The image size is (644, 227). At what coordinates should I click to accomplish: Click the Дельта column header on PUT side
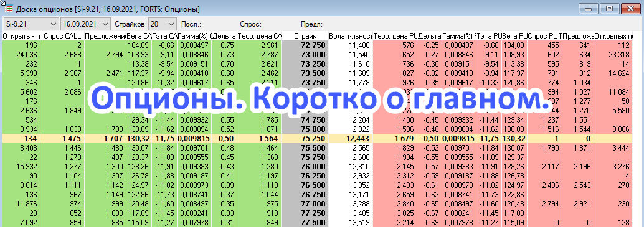coord(430,36)
